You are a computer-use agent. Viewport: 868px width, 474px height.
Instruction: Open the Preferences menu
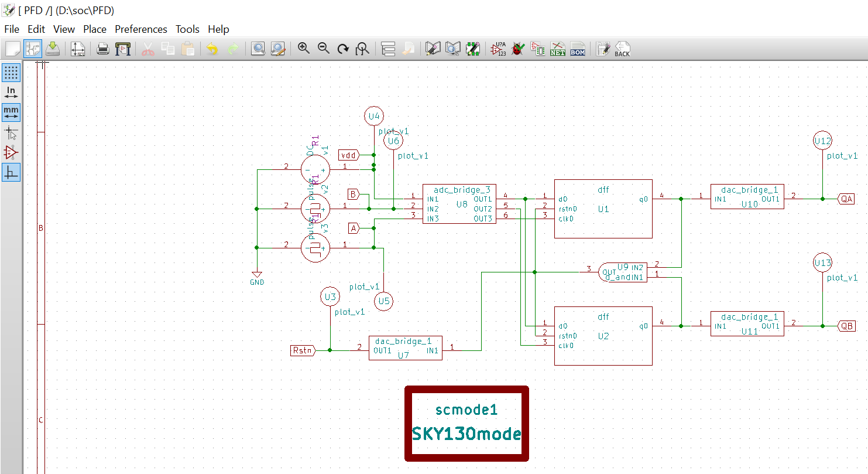(x=140, y=29)
